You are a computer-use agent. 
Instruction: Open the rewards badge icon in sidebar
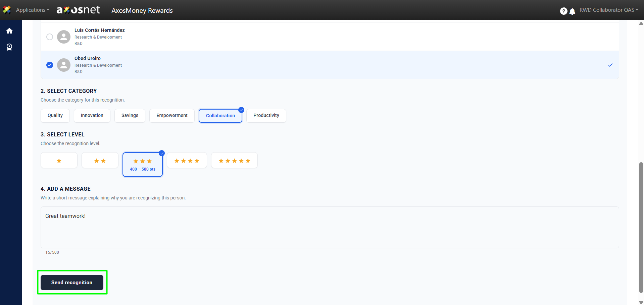[x=9, y=47]
